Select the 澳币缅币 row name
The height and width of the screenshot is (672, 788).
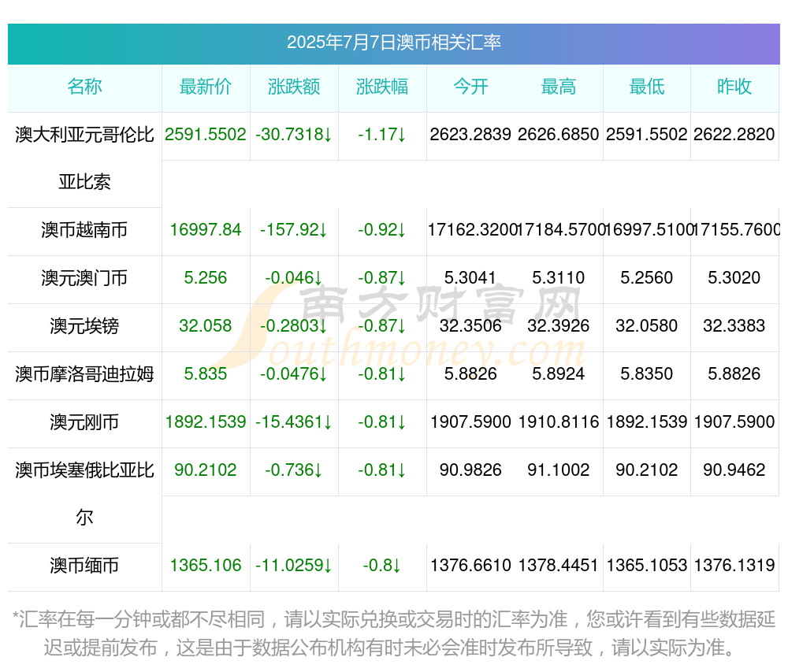point(84,565)
